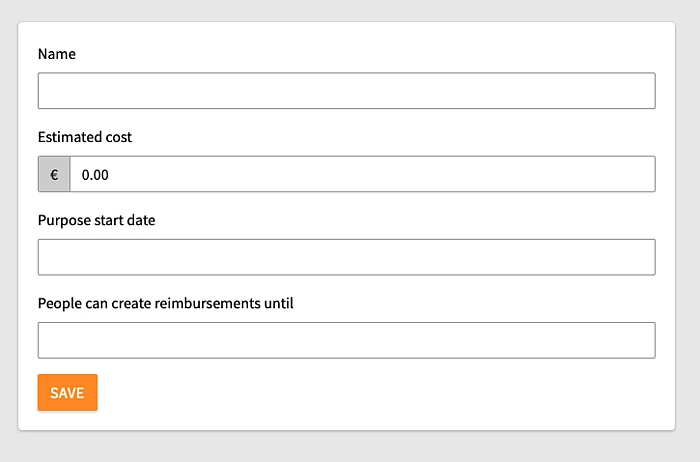Place cursor in the empty Name box
Viewport: 700px width, 462px height.
[200, 91]
